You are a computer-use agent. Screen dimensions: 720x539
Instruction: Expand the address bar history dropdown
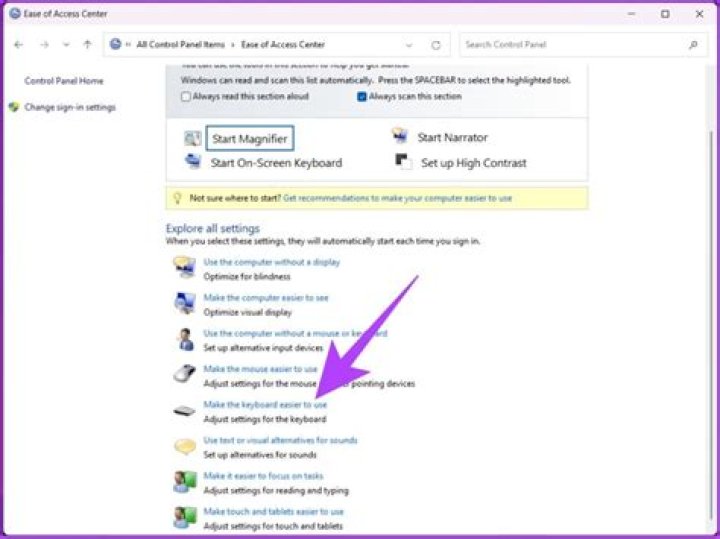coord(409,45)
